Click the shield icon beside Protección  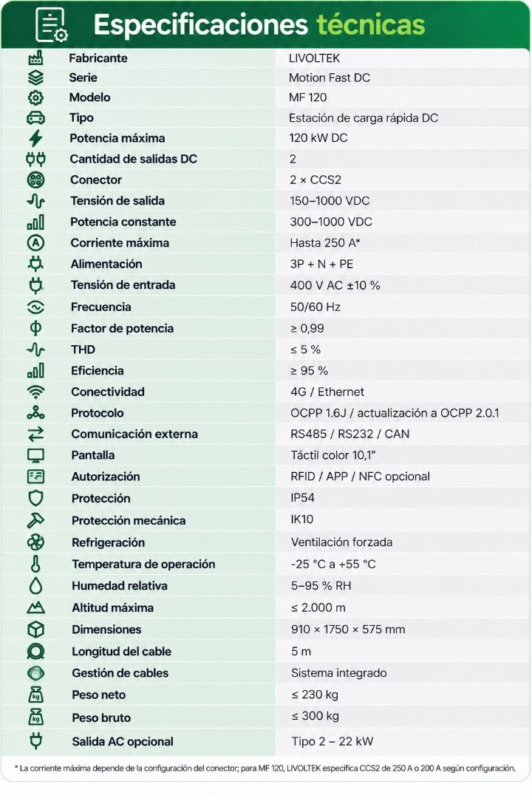point(35,498)
